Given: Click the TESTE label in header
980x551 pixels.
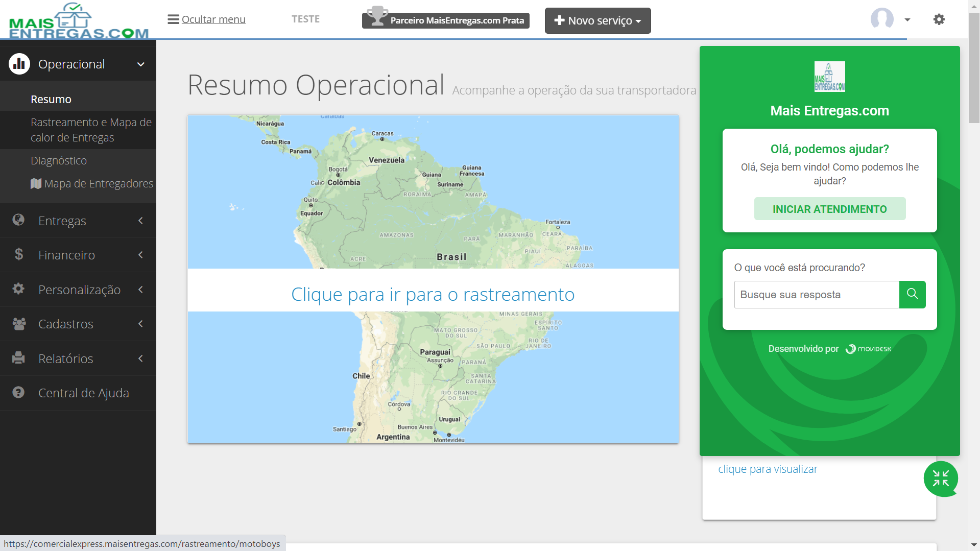Looking at the screenshot, I should [305, 19].
